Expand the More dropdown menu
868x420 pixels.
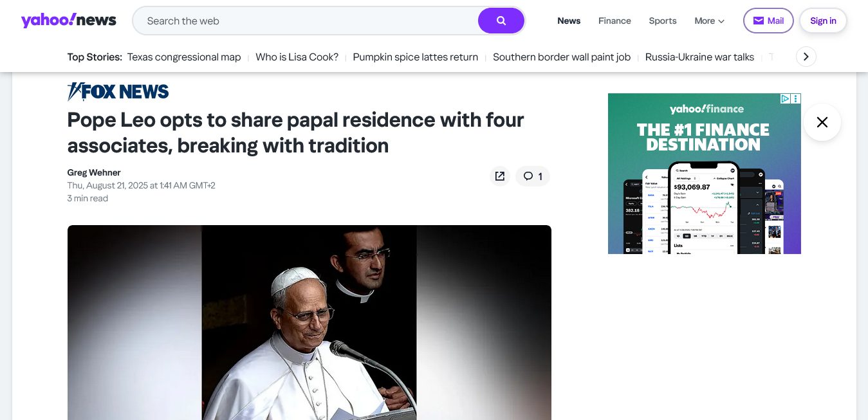click(x=709, y=21)
